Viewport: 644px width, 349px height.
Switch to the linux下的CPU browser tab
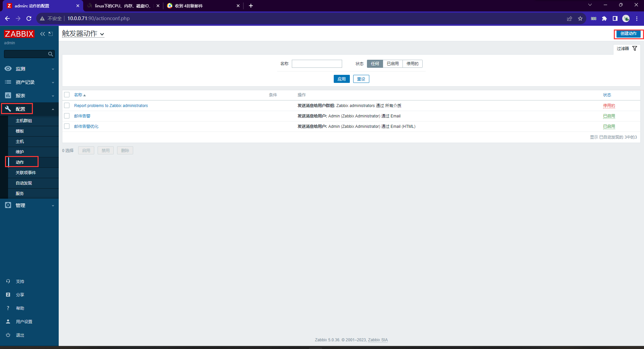click(122, 6)
